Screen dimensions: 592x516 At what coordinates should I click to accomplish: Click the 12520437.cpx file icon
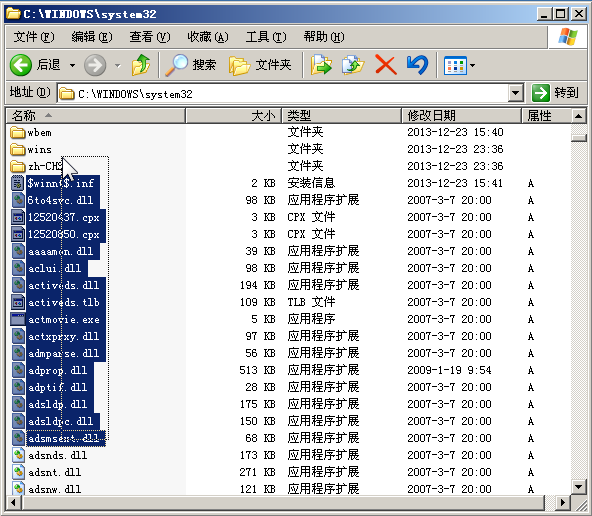click(18, 217)
